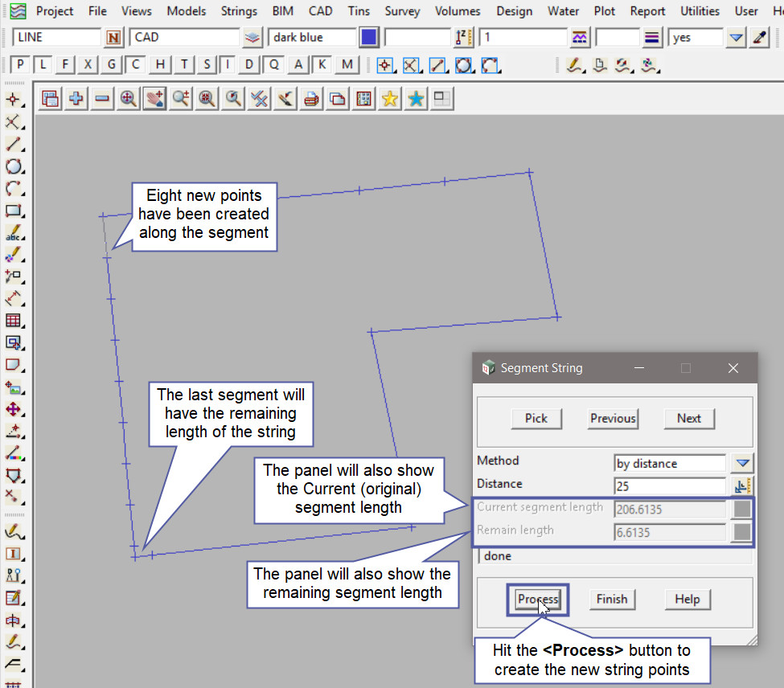Toggle the G snap button
The height and width of the screenshot is (688, 784).
(x=111, y=65)
